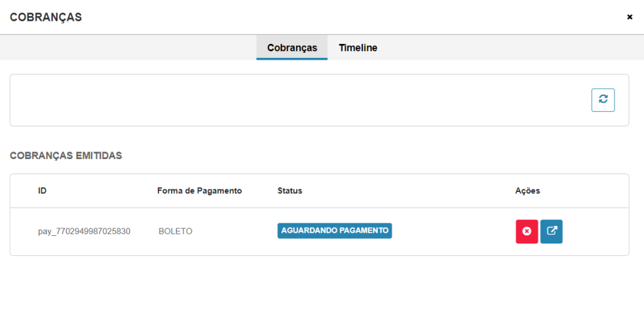Click the Status column header
This screenshot has height=317, width=644.
tap(290, 191)
